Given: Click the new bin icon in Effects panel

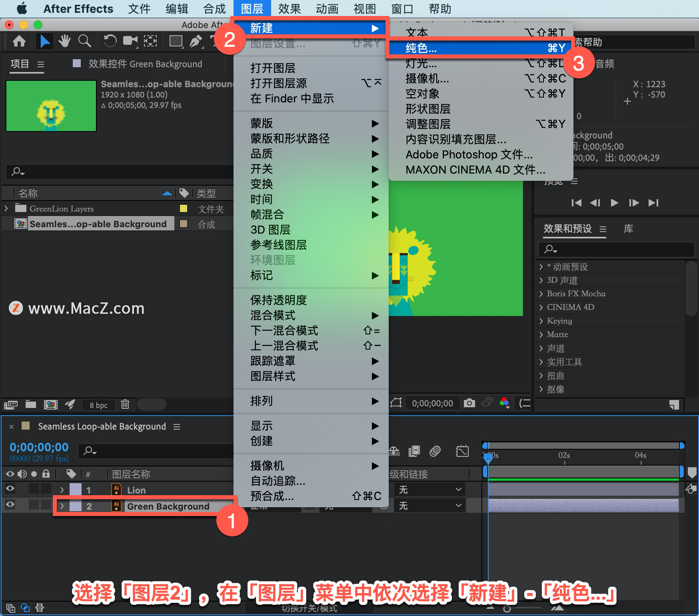Looking at the screenshot, I should pyautogui.click(x=674, y=405).
